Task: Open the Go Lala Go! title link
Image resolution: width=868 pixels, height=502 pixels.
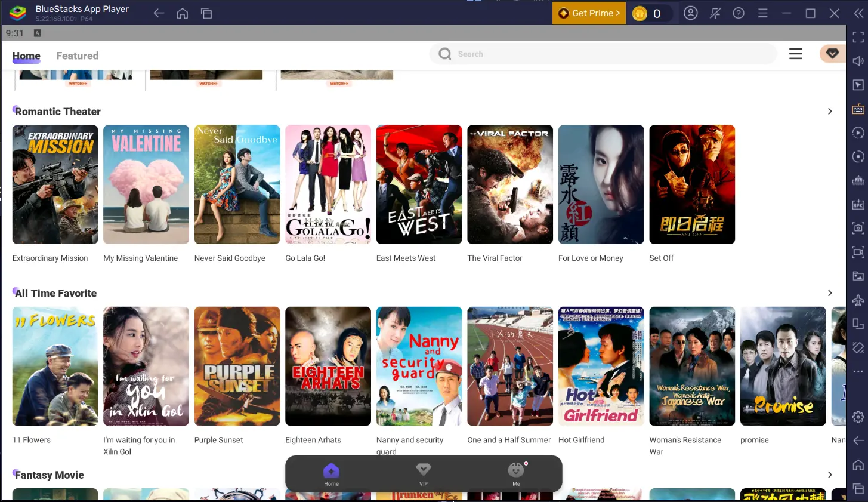Action: (305, 258)
